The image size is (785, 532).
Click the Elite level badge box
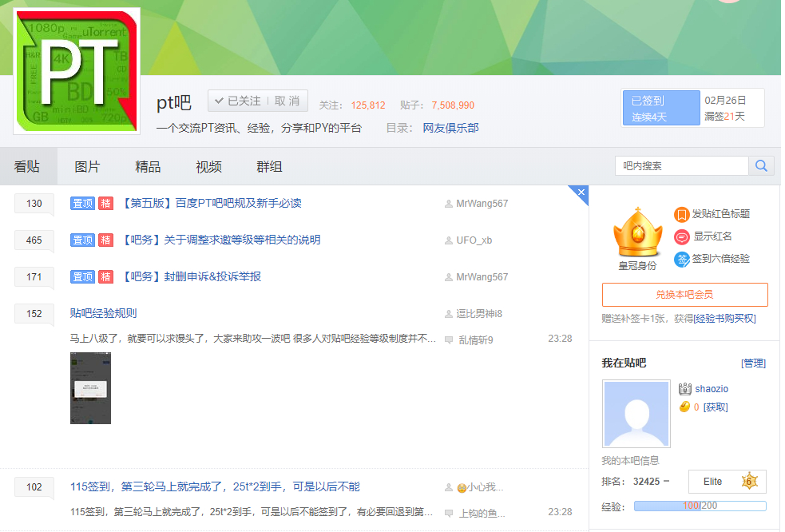tap(728, 482)
